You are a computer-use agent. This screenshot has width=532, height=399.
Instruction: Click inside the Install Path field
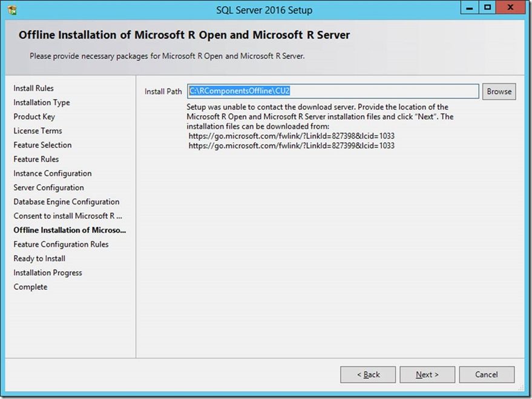click(333, 91)
